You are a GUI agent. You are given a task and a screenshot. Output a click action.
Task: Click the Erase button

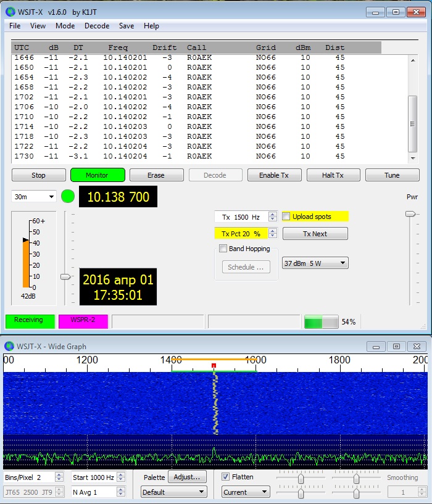(x=156, y=175)
